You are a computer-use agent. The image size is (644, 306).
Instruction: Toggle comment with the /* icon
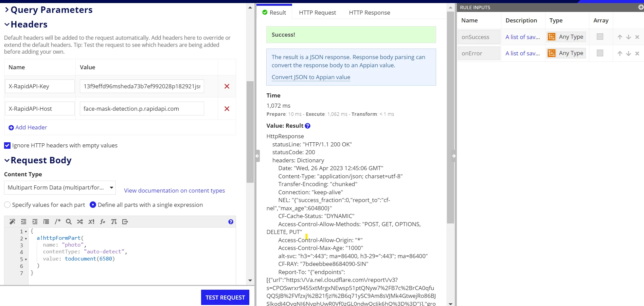(57, 222)
